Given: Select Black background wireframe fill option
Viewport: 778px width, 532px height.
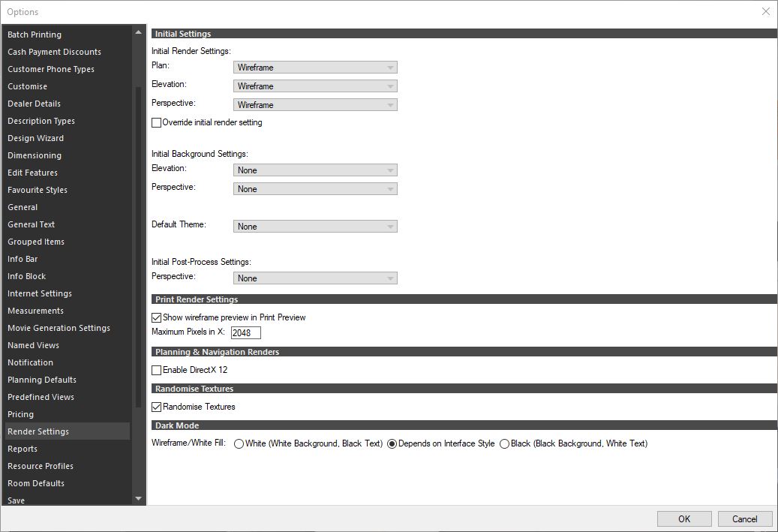Looking at the screenshot, I should pyautogui.click(x=503, y=443).
